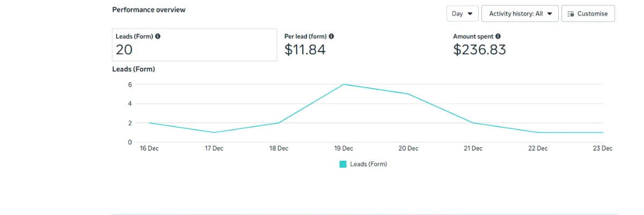Click the line data point at 22 Dec
The height and width of the screenshot is (215, 644).
coord(538,132)
